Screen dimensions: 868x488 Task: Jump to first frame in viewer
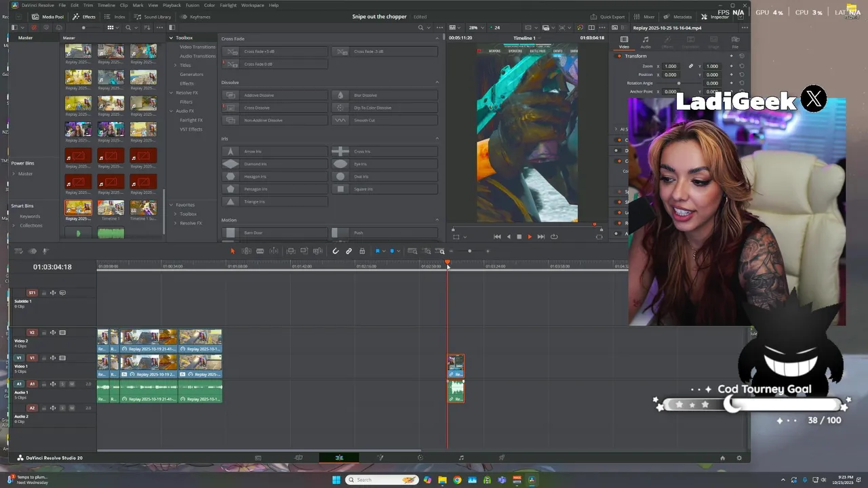[497, 237]
